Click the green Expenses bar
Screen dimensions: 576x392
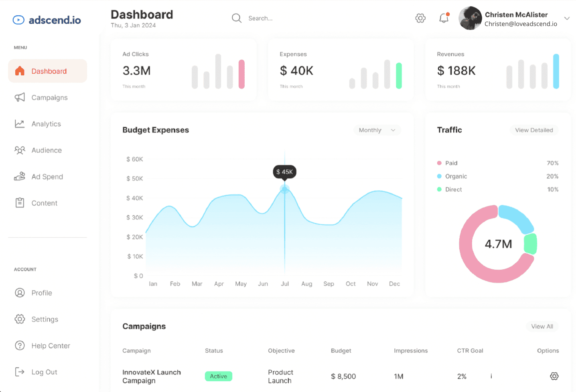point(399,75)
